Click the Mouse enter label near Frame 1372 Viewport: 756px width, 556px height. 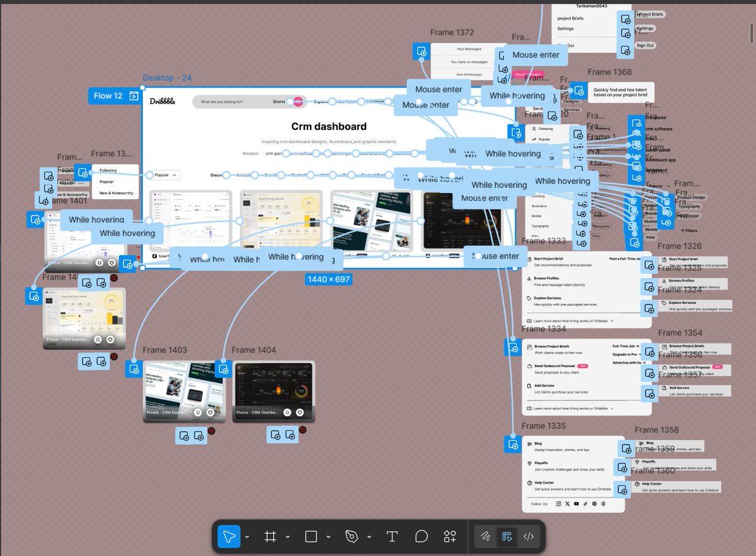pyautogui.click(x=535, y=55)
